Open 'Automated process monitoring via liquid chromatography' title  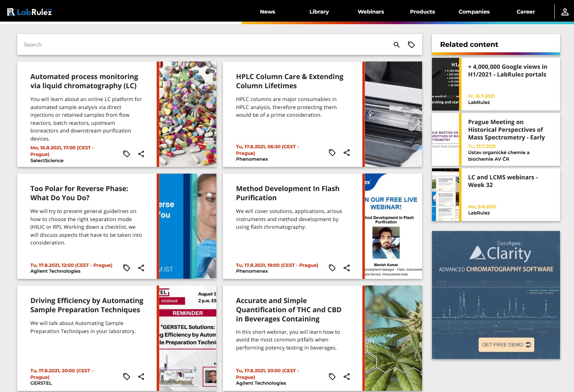click(x=84, y=81)
